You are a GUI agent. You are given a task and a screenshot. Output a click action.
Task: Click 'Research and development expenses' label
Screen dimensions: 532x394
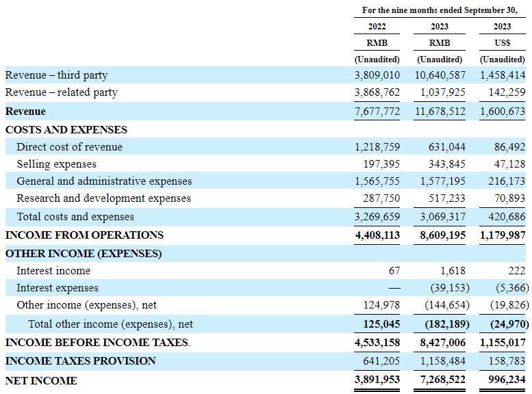[x=104, y=198]
